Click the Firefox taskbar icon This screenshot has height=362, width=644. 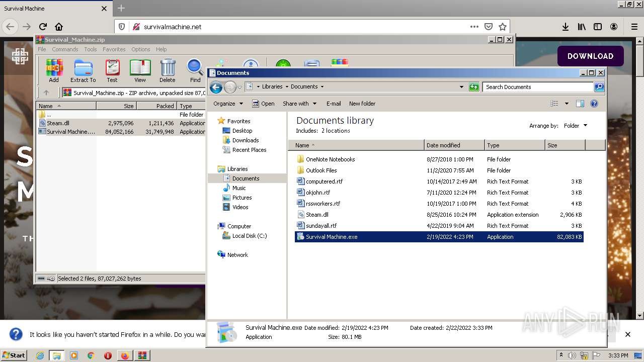pyautogui.click(x=125, y=355)
